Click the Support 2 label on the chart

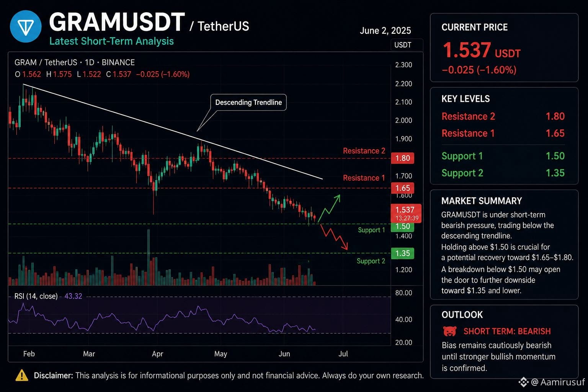(371, 261)
